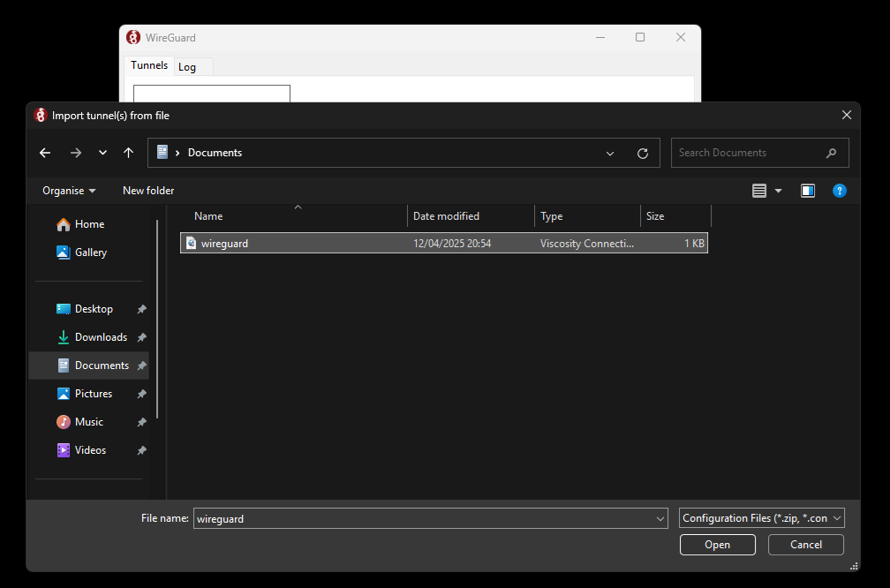This screenshot has height=588, width=890.
Task: Click the 1 KB size cell
Action: tap(694, 244)
